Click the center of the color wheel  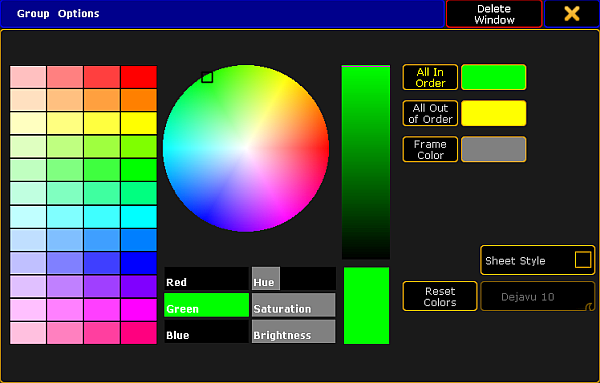(x=246, y=148)
